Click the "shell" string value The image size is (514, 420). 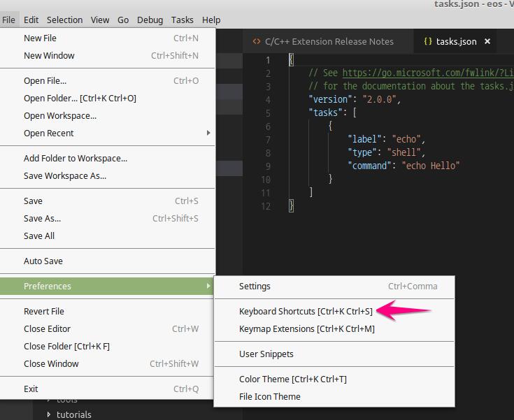[404, 152]
